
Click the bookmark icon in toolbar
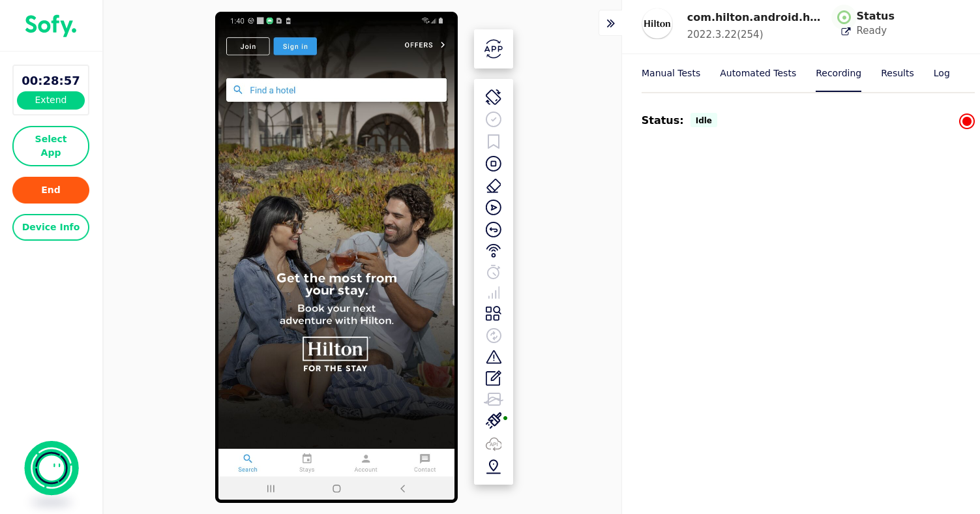[x=494, y=142]
